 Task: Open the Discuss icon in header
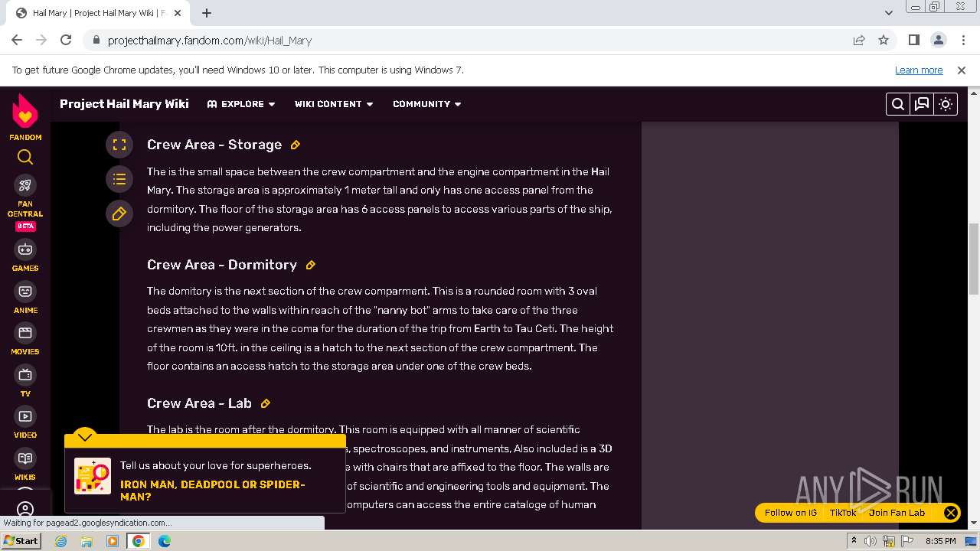tap(922, 104)
